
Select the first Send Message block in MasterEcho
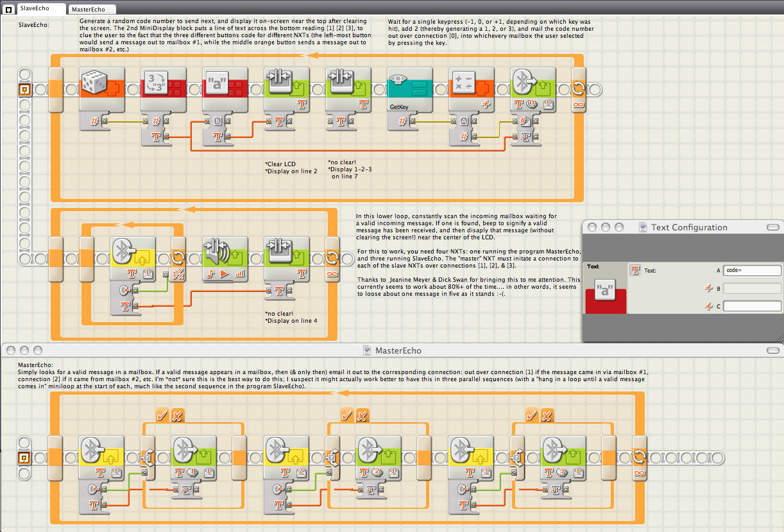(194, 458)
